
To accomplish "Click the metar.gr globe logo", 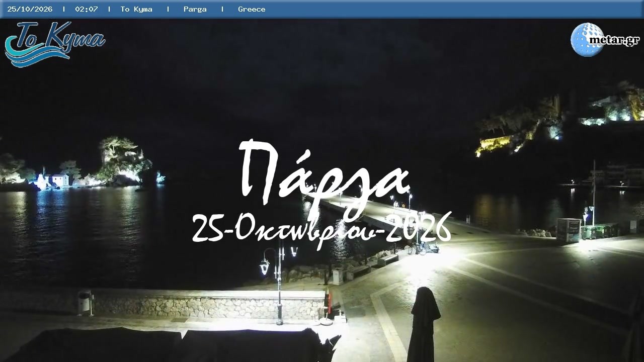I will (605, 40).
